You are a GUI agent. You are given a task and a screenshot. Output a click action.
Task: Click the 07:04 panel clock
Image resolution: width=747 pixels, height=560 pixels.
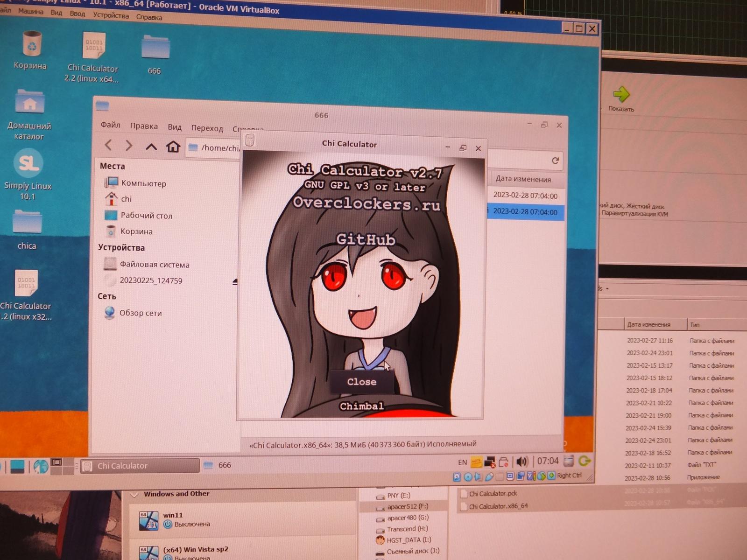coord(548,461)
